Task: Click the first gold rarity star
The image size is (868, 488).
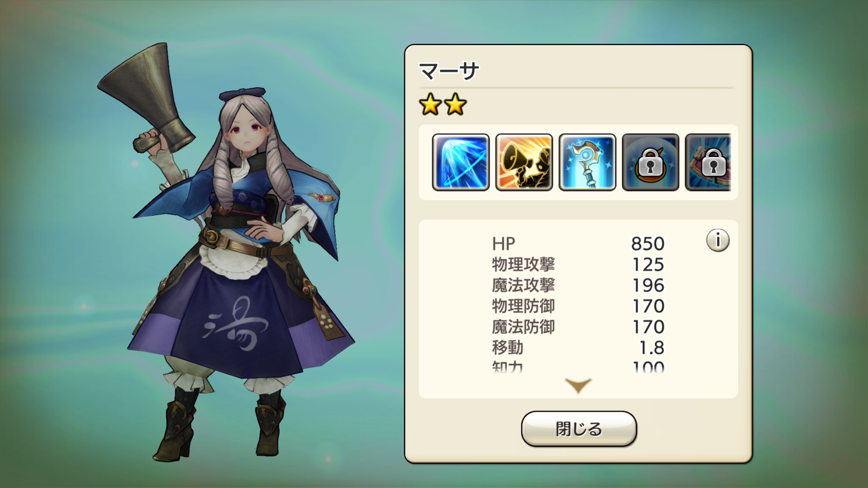Action: pos(431,105)
